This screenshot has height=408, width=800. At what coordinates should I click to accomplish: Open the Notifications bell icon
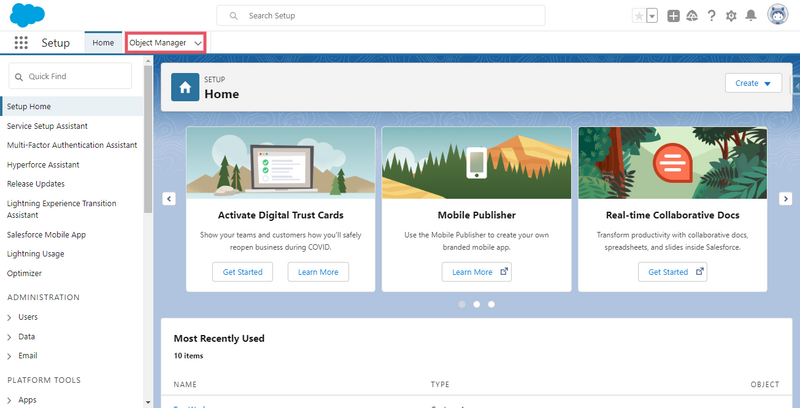[x=751, y=16]
